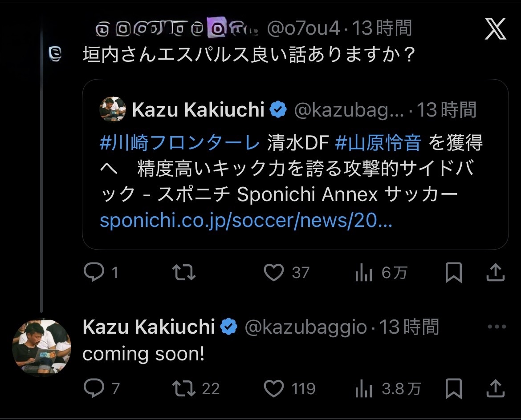Reply to the quoted question tweet
Viewport: 521px width, 420px height.
(94, 273)
